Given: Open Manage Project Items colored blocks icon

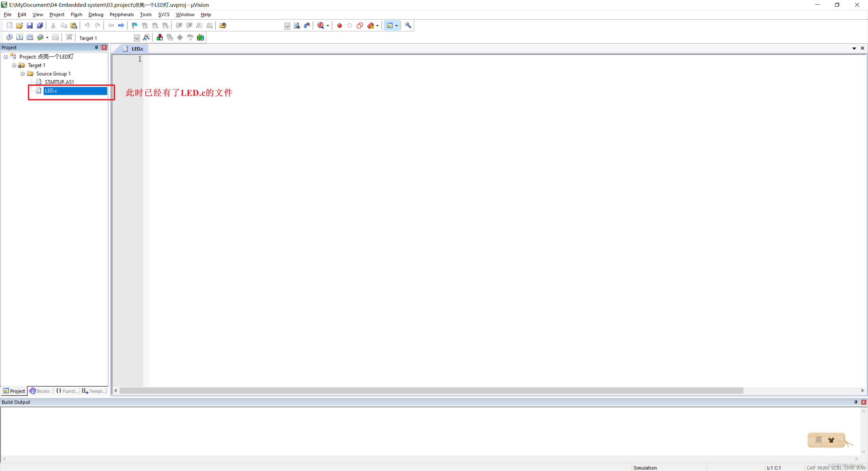Looking at the screenshot, I should [x=160, y=37].
